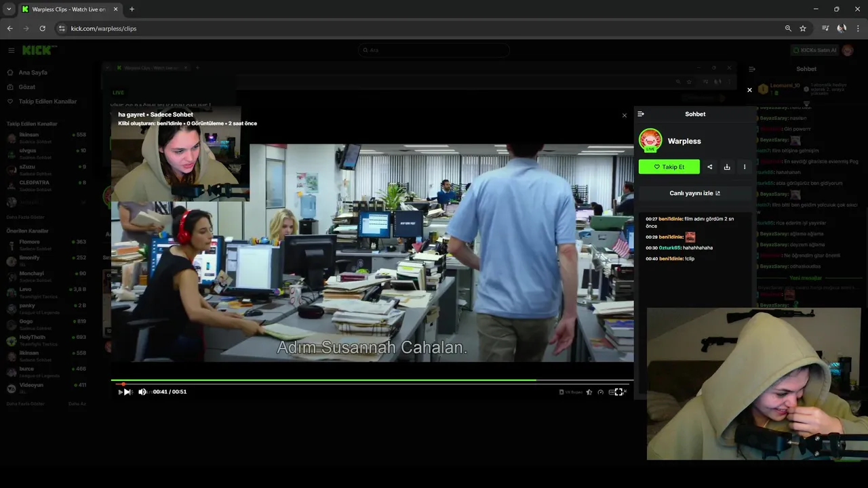This screenshot has width=868, height=488.
Task: Open the Chrome three-dot menu
Action: (859, 28)
